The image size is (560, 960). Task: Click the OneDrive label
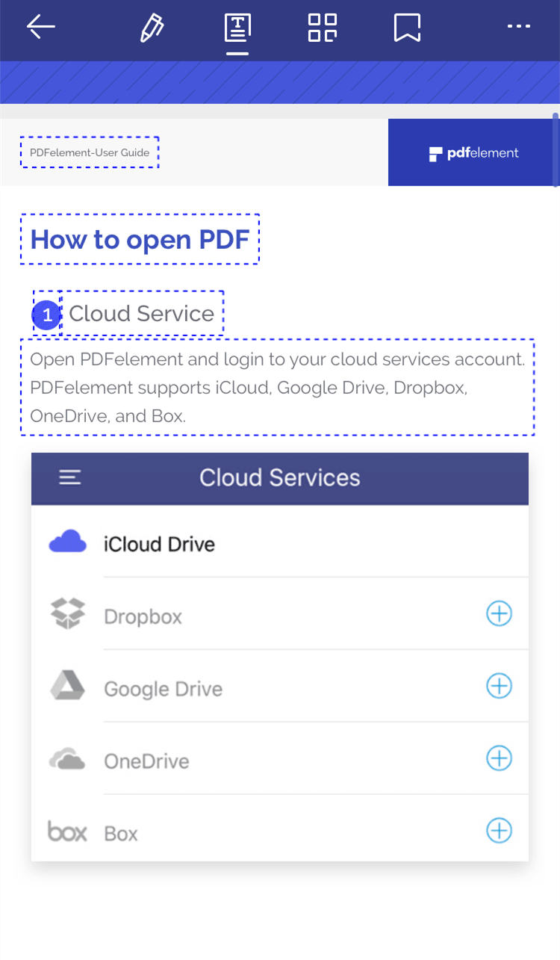point(147,761)
